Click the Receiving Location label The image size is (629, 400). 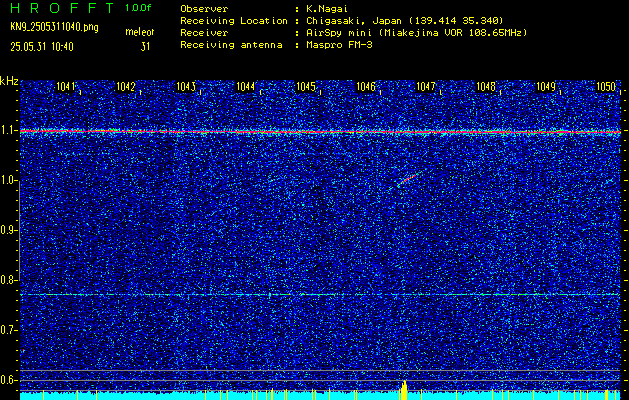pyautogui.click(x=234, y=21)
